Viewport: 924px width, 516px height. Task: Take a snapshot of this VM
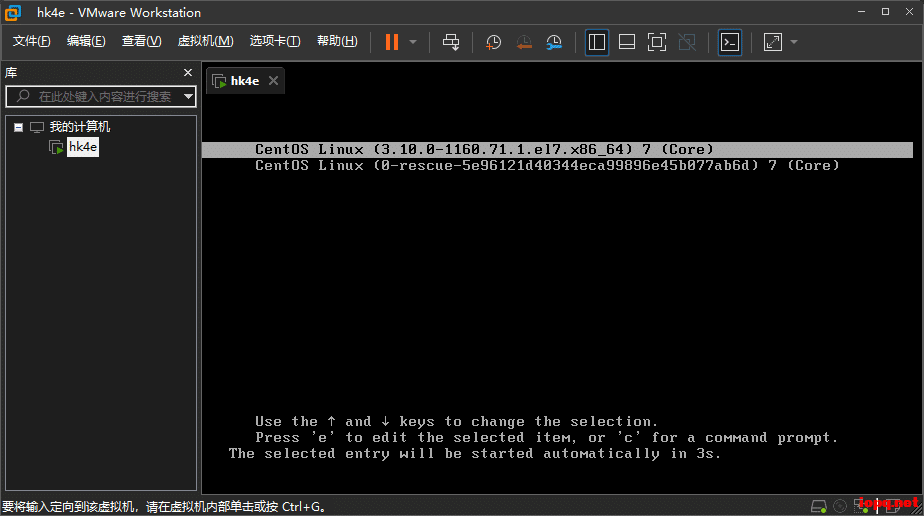coord(493,42)
